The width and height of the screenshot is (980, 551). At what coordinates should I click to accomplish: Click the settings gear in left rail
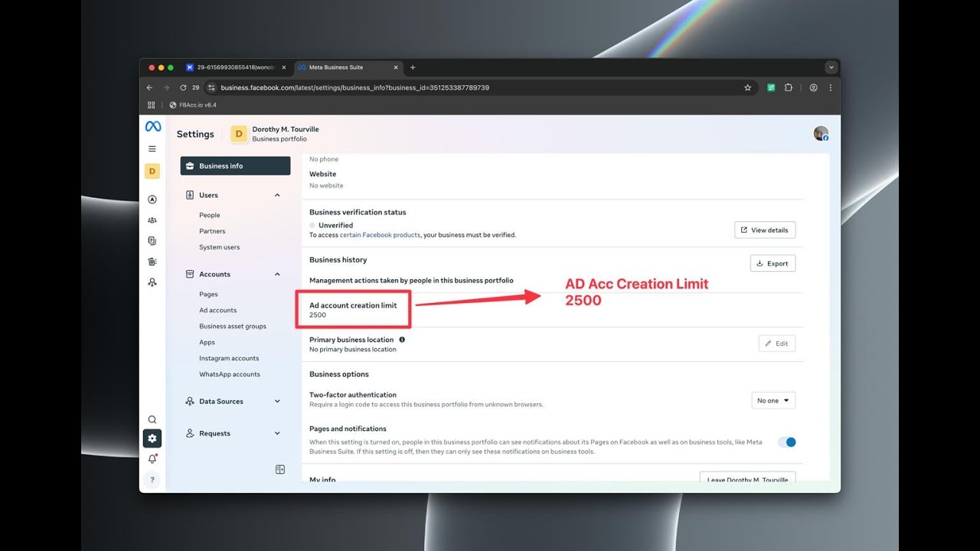[152, 439]
